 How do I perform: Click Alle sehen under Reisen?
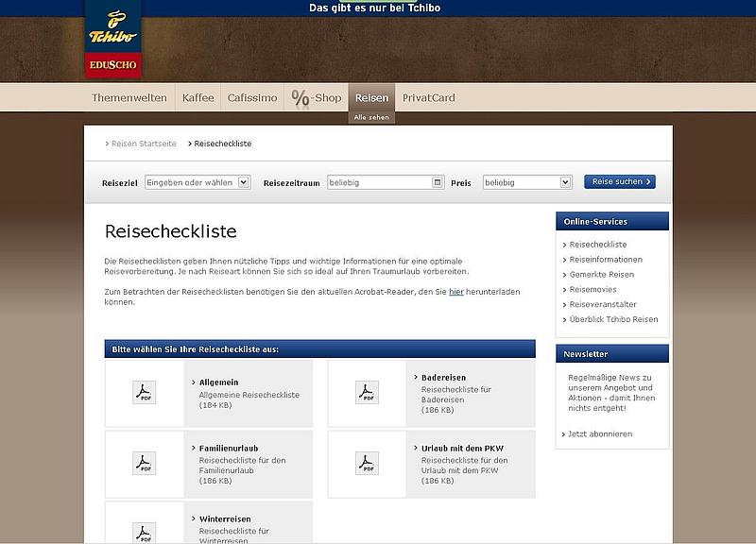371,117
